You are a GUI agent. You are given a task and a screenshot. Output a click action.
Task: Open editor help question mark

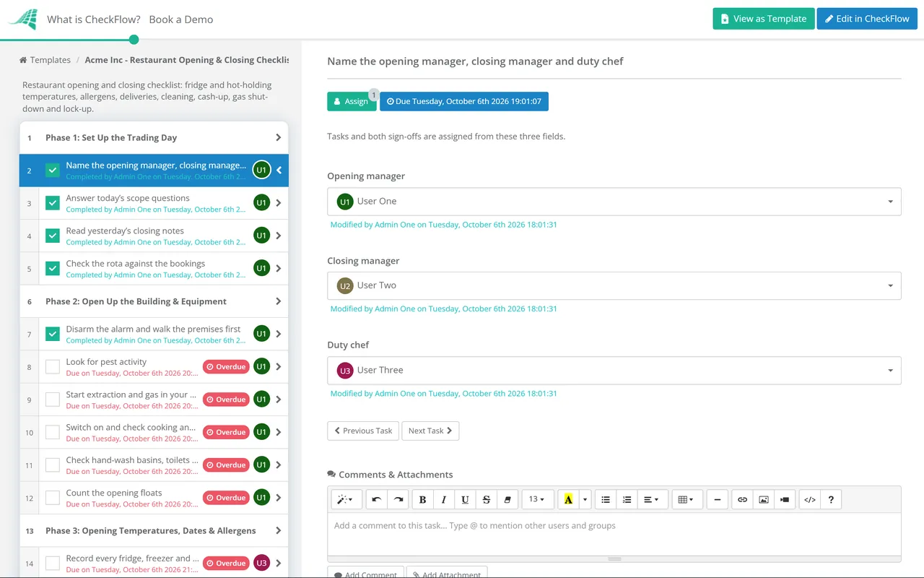(831, 499)
